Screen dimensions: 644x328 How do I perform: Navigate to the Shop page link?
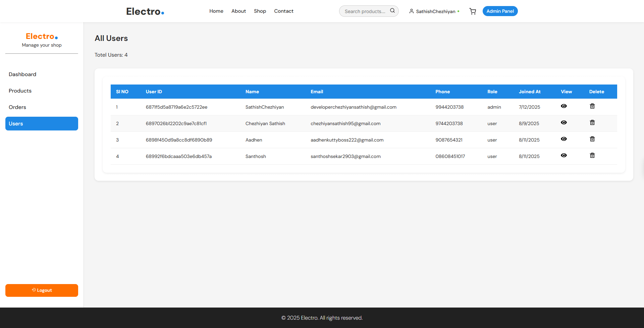(x=260, y=11)
